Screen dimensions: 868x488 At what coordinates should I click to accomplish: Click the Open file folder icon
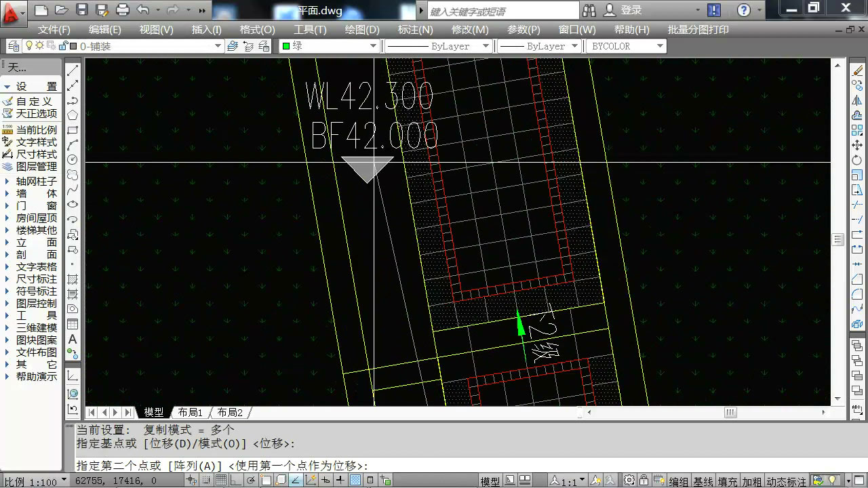(x=61, y=10)
